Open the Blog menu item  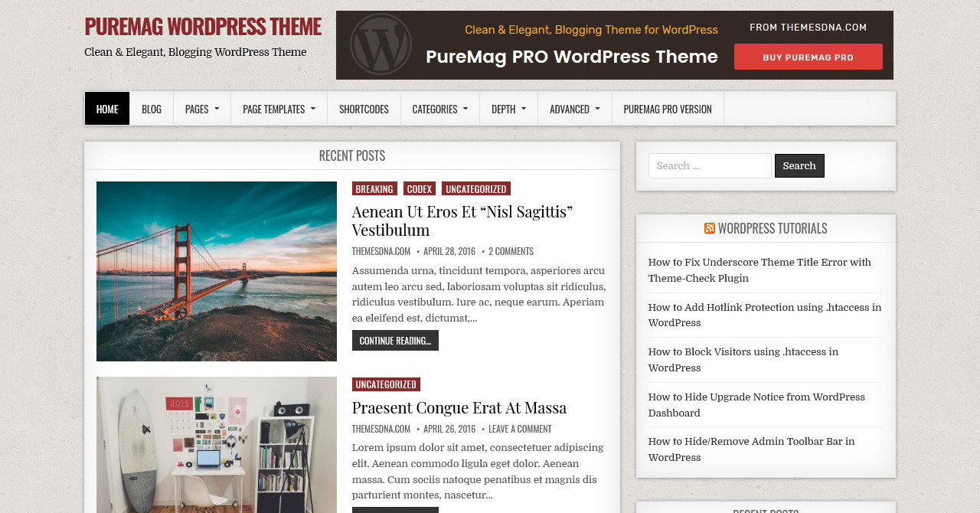pyautogui.click(x=152, y=109)
